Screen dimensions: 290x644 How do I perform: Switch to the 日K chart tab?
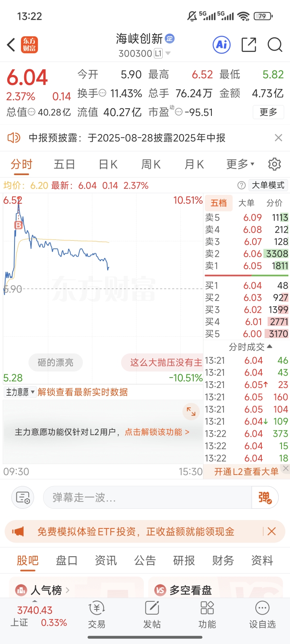[108, 164]
